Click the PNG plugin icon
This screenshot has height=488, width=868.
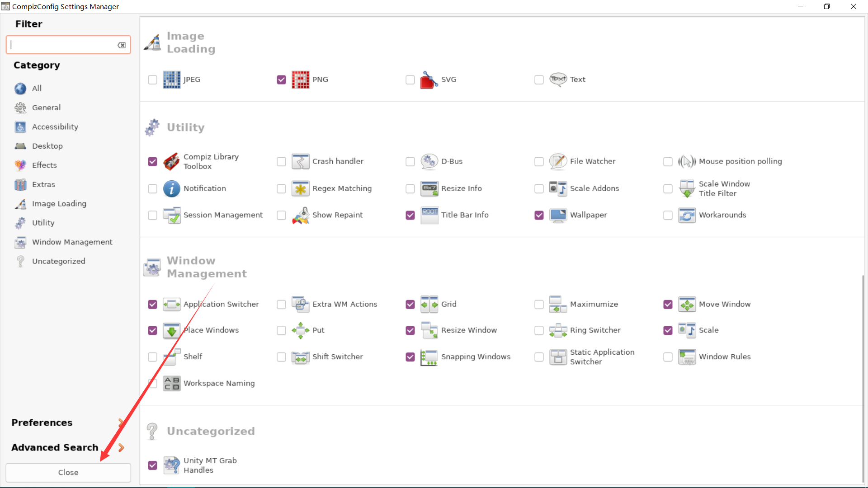[x=301, y=80]
